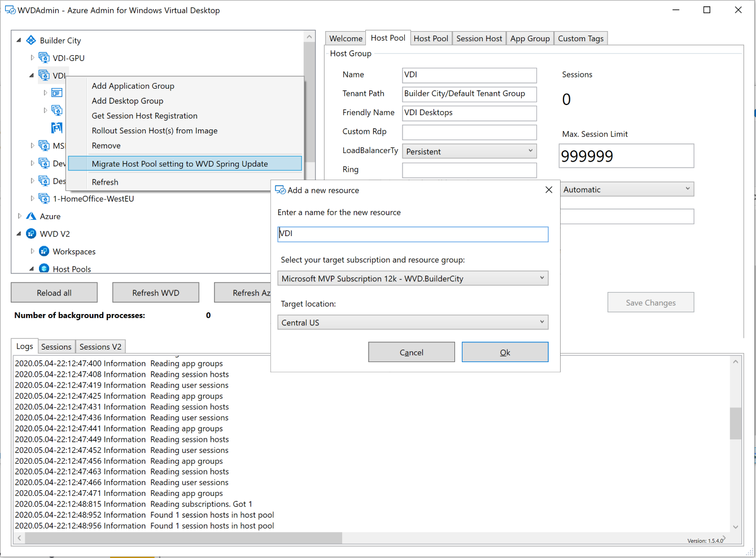Viewport: 756px width, 558px height.
Task: Click the Azure node icon
Action: 31,216
